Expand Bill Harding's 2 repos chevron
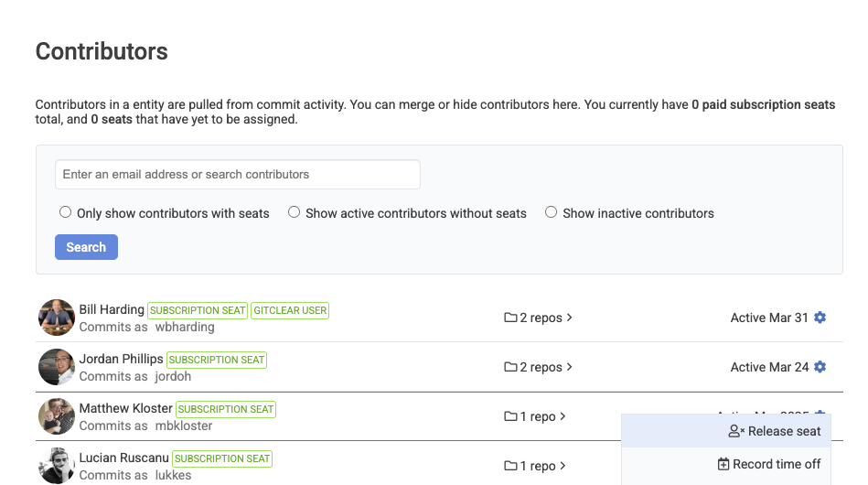This screenshot has width=868, height=485. [569, 318]
